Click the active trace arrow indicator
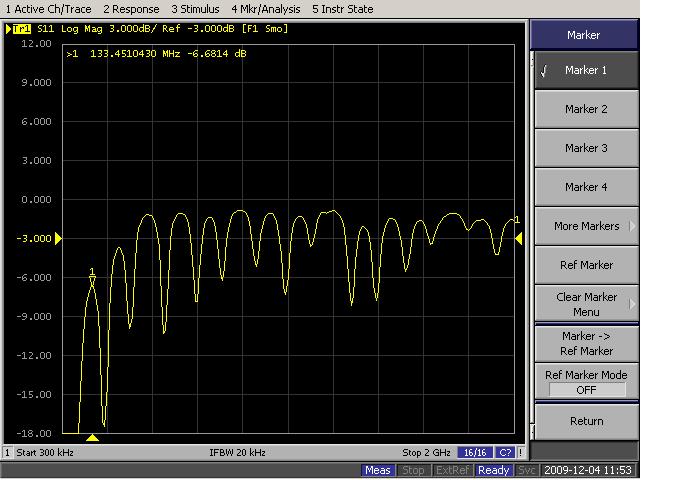The width and height of the screenshot is (685, 480). (8, 29)
